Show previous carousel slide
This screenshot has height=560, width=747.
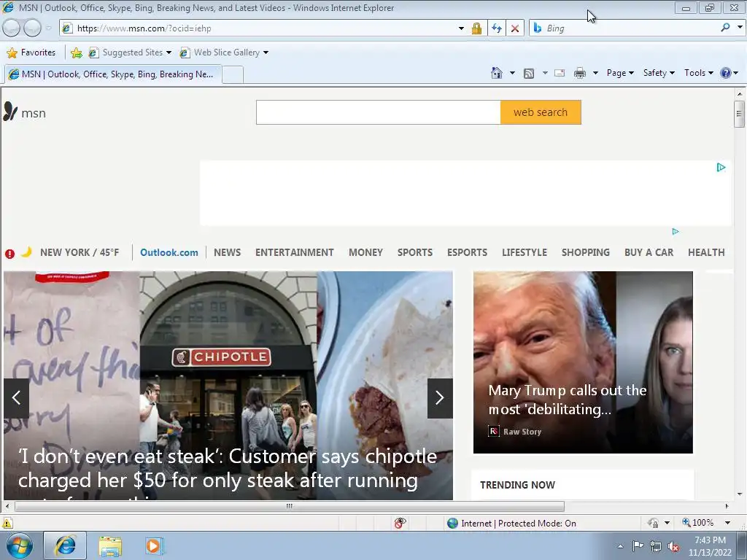point(16,398)
